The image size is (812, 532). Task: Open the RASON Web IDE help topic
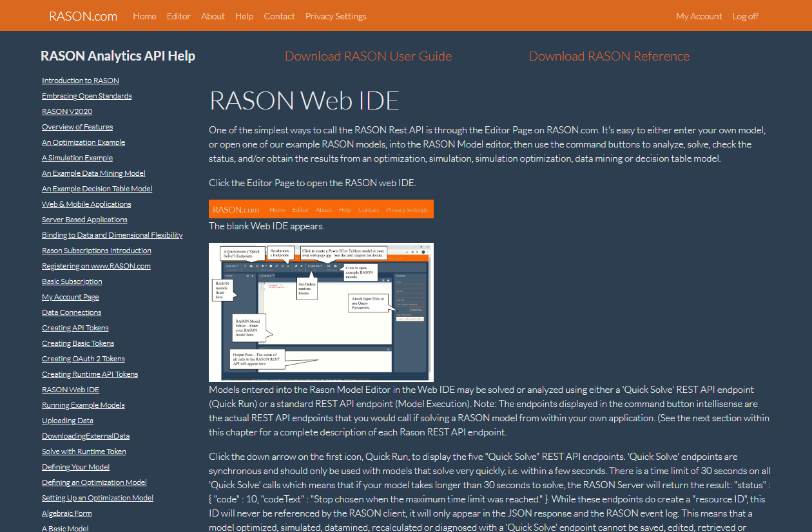70,389
